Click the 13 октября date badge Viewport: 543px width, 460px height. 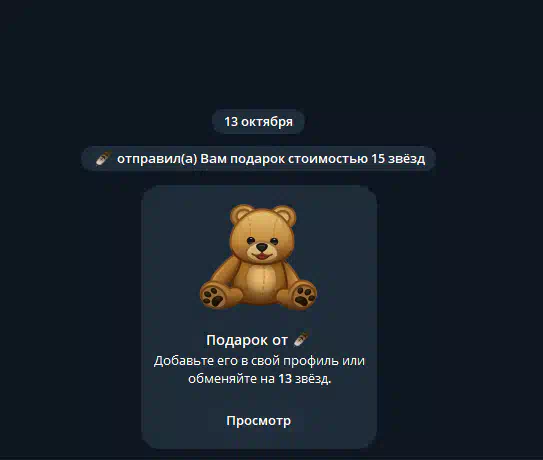pyautogui.click(x=258, y=122)
